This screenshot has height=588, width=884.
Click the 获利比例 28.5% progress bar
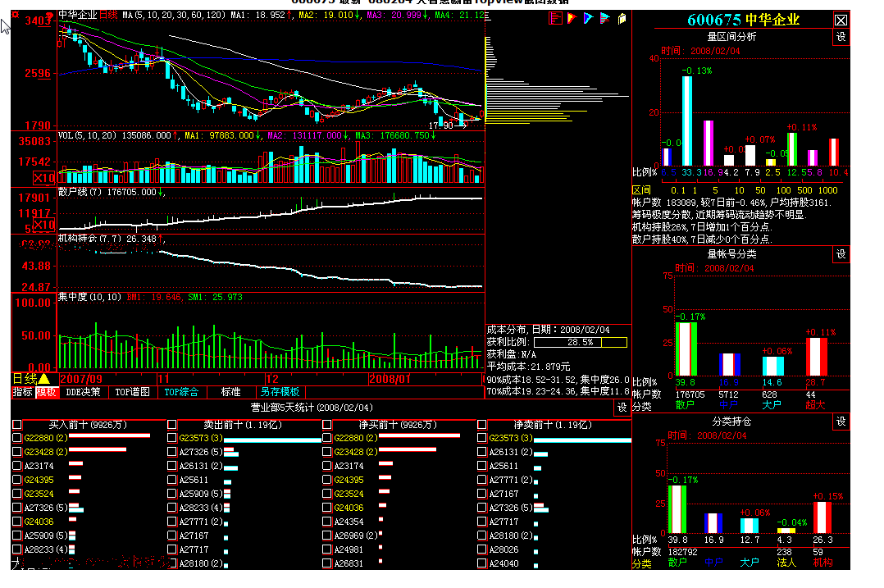580,342
